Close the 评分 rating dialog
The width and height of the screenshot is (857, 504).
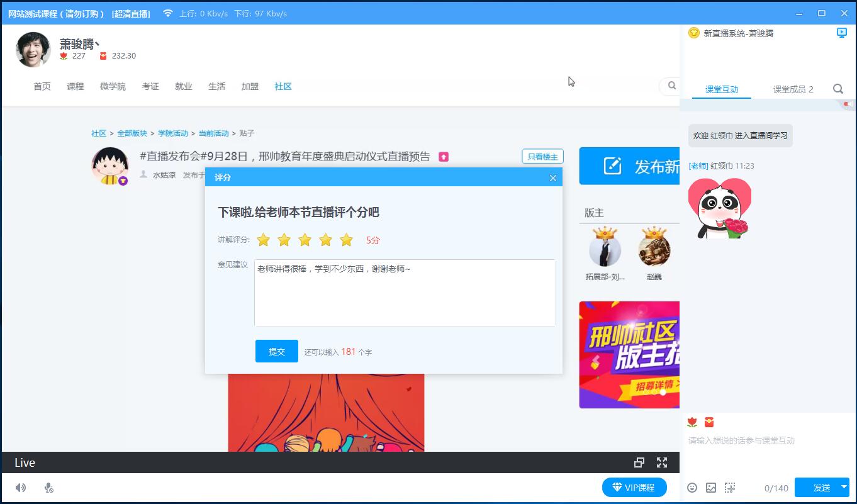click(x=552, y=178)
